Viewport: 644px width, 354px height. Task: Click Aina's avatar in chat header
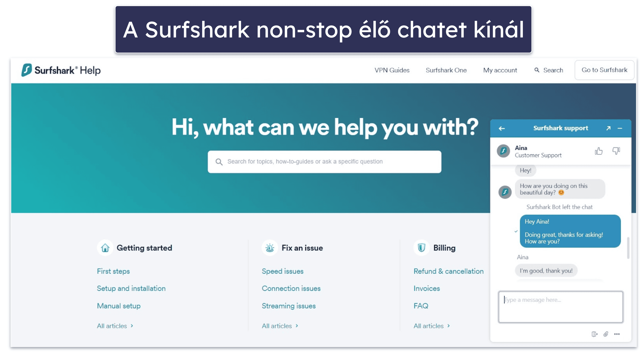[503, 151]
